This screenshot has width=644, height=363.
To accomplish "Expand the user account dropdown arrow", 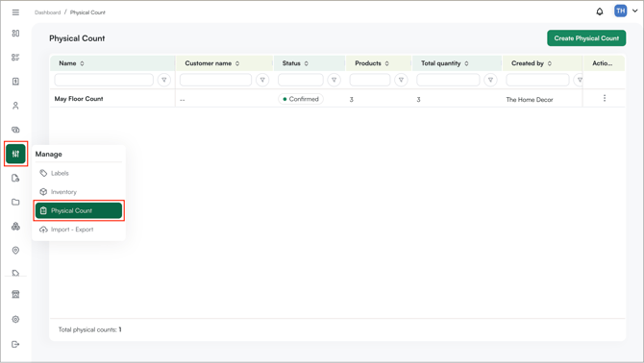I will [x=635, y=12].
